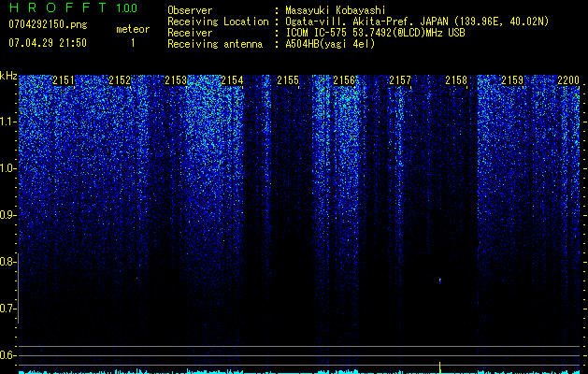
Task: Select the Ogata-vill. Akita-Pref. JAPAN location text
Action: tap(417, 22)
